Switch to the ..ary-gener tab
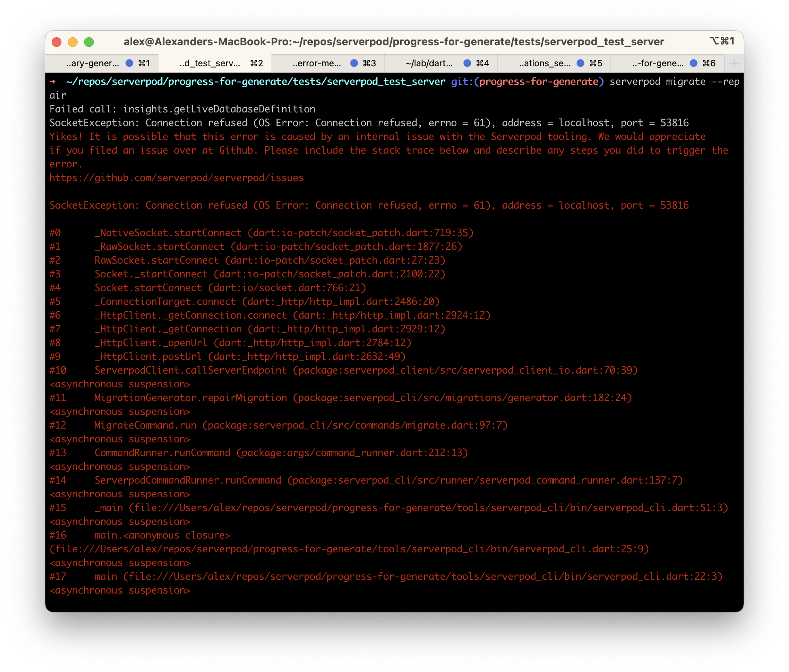789x672 pixels. (93, 63)
